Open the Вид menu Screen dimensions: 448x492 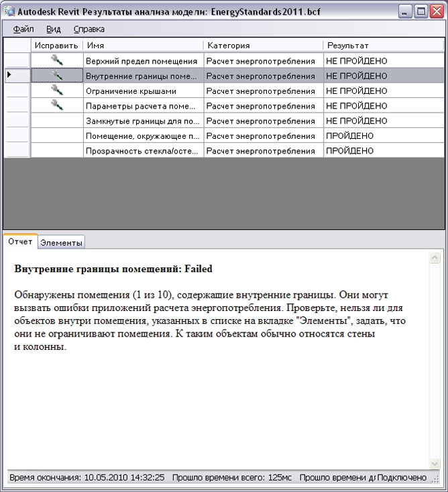54,29
